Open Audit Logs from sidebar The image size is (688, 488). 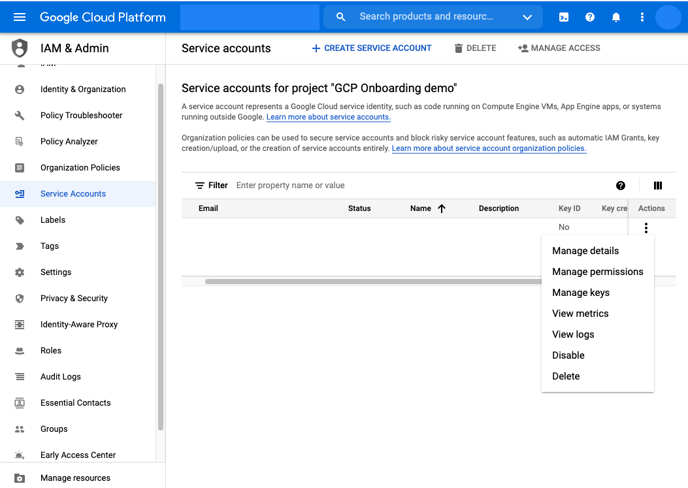pyautogui.click(x=61, y=377)
